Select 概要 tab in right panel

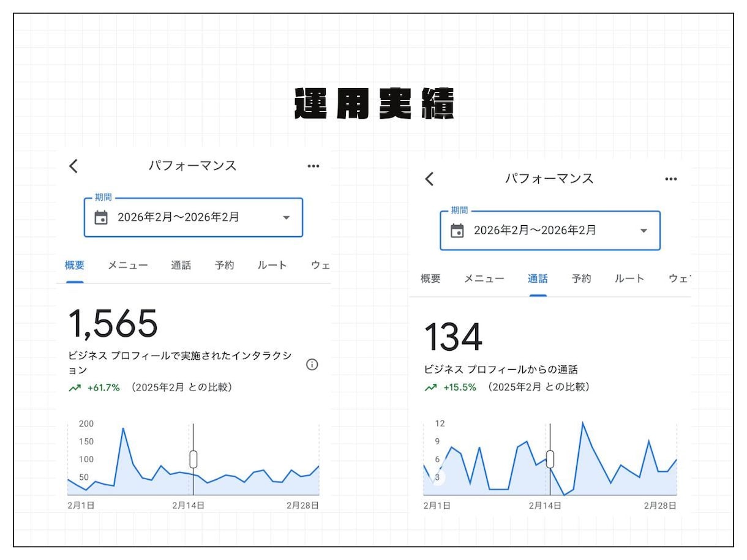point(430,278)
